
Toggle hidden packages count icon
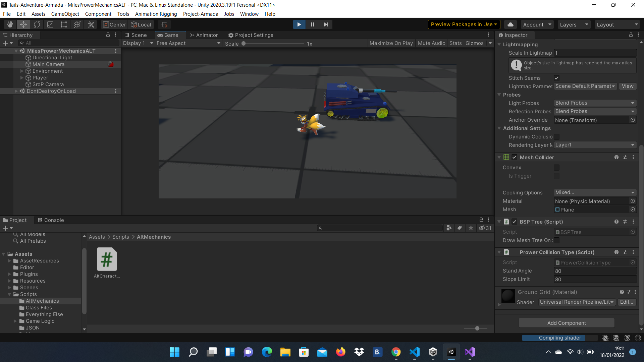pos(485,228)
